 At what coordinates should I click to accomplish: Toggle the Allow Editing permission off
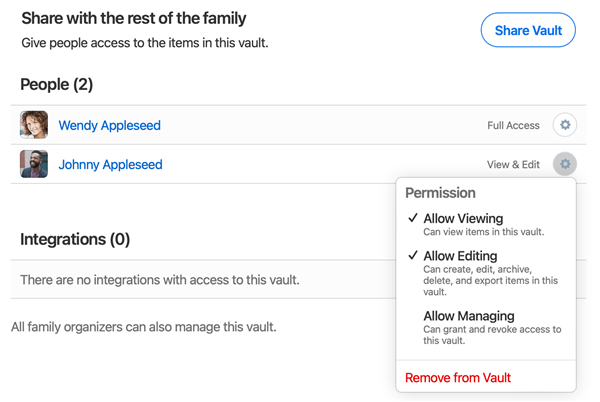point(460,257)
